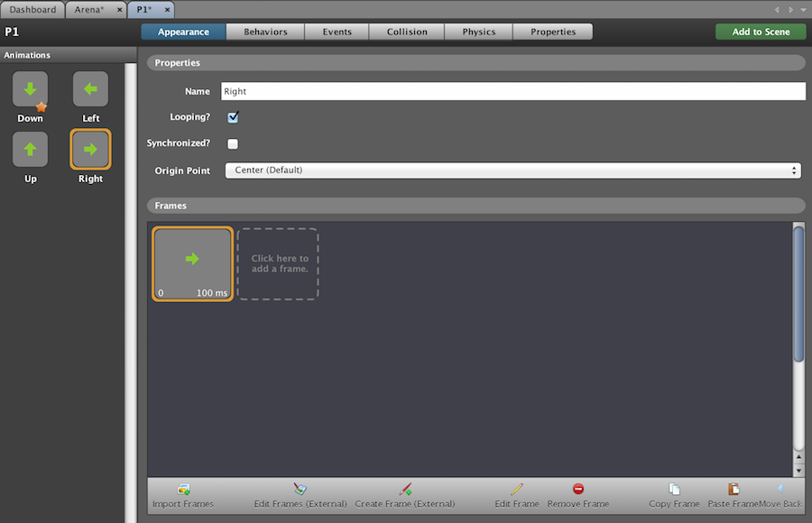Enable the Synchronized checkbox
The width and height of the screenshot is (812, 523).
click(x=233, y=144)
